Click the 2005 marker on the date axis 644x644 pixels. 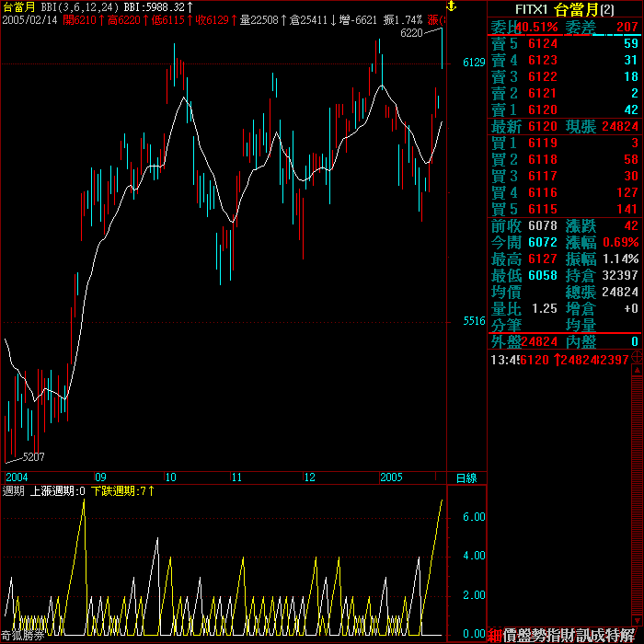(392, 477)
